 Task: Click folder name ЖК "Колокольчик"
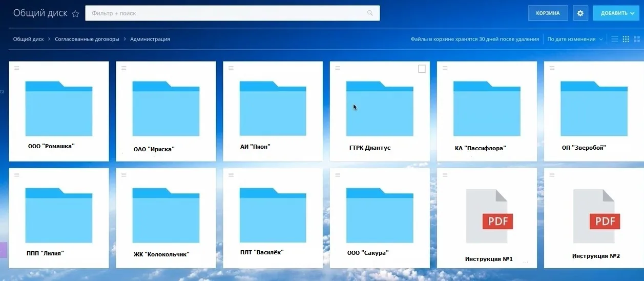click(x=161, y=254)
